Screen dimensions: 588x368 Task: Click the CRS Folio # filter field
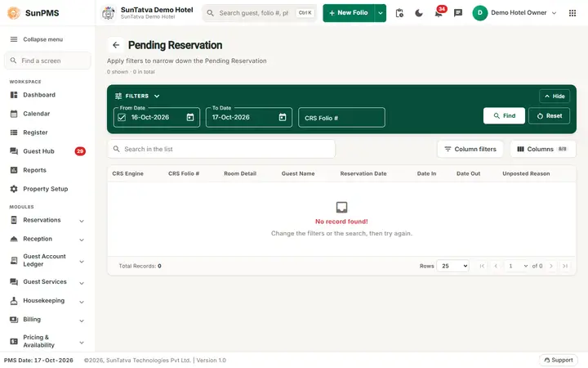click(x=341, y=118)
